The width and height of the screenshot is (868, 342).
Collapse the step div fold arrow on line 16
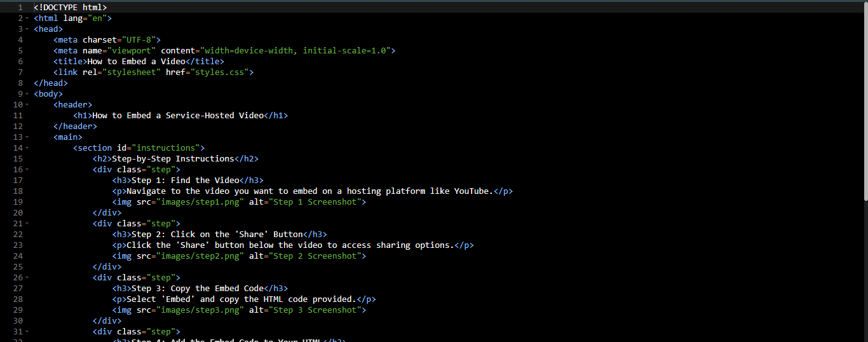[x=27, y=170]
